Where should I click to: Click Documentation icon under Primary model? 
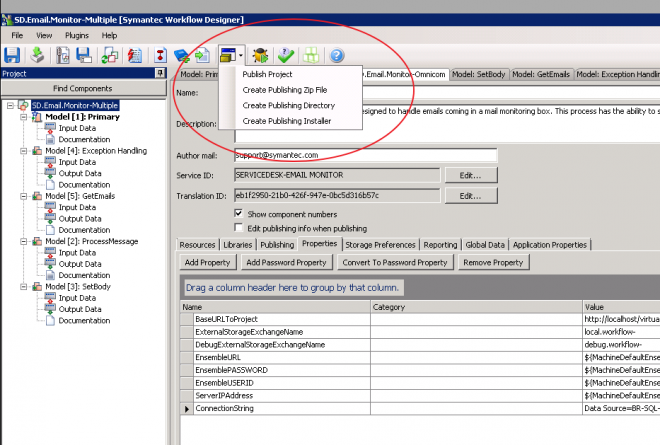pyautogui.click(x=50, y=139)
